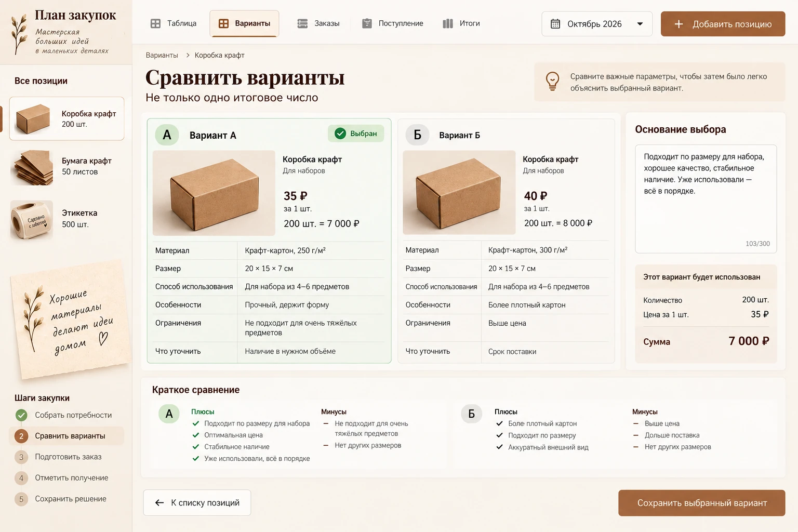Screen dimensions: 798x532
Task: Open the Заказы tab
Action: pos(318,23)
